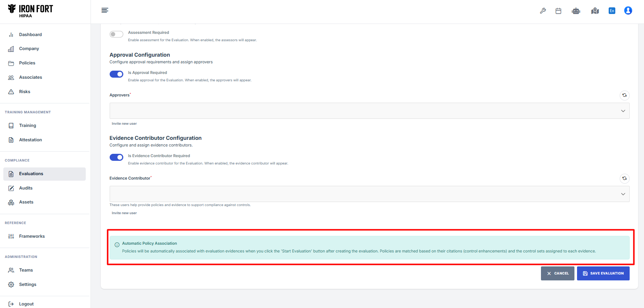Expand the Approvers dropdown
The height and width of the screenshot is (308, 644).
pos(369,111)
